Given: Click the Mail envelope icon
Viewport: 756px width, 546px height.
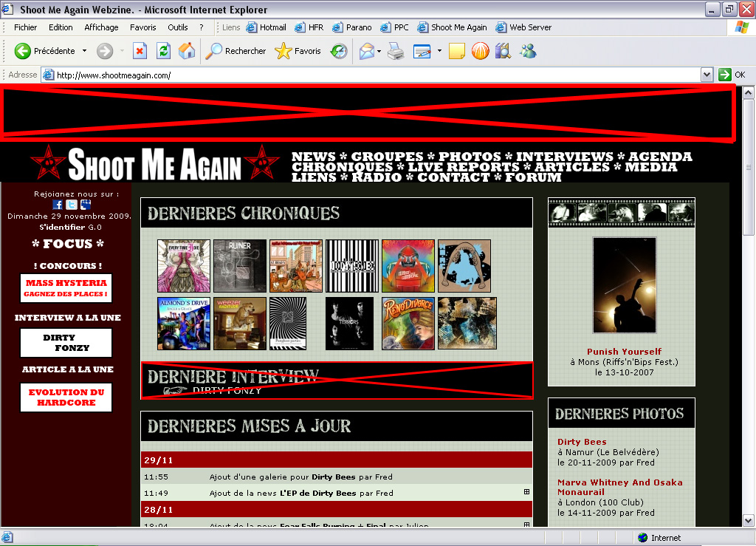Looking at the screenshot, I should [367, 51].
